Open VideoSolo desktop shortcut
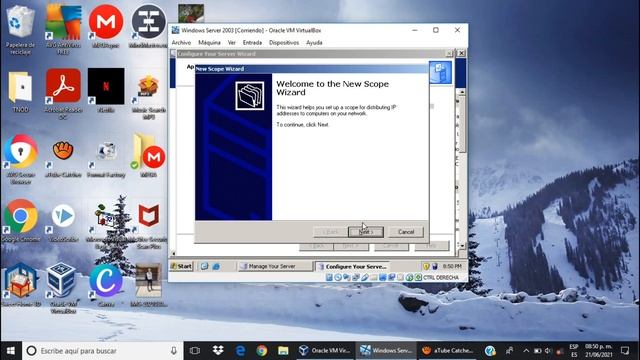Screen dimensions: 640x360 pos(63,222)
